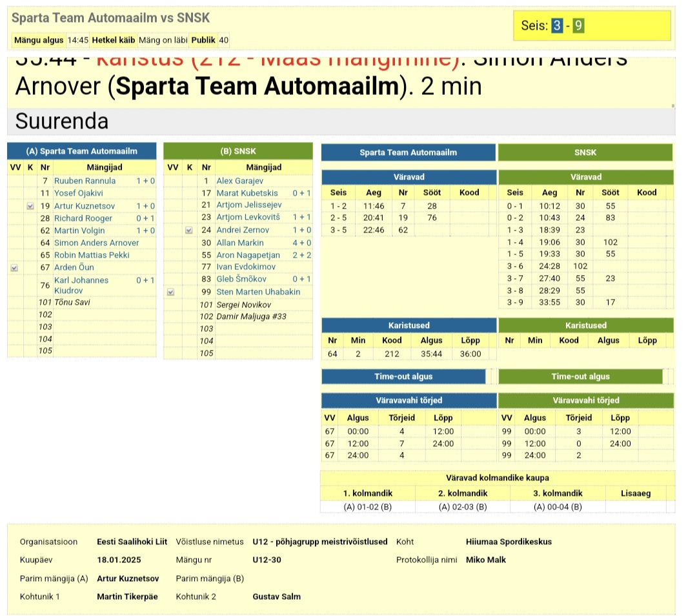The width and height of the screenshot is (697, 616).
Task: Select SNSK goal row at 18:39
Action: click(586, 231)
